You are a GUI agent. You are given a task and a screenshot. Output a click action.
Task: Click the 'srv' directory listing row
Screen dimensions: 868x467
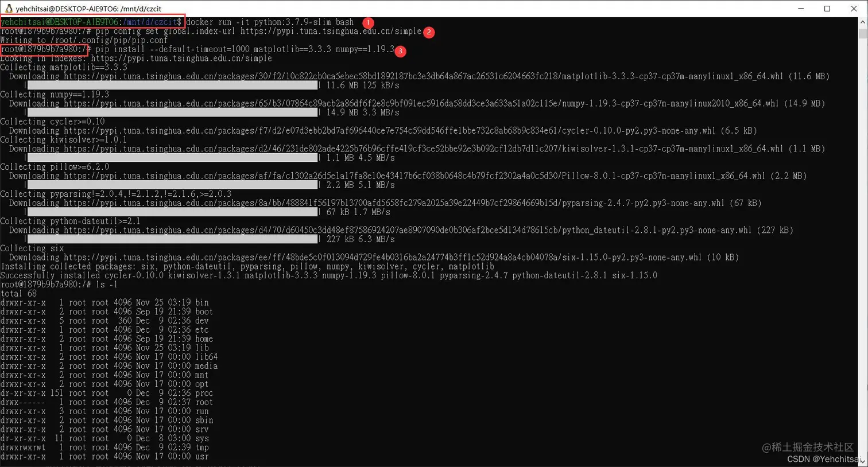[104, 430]
